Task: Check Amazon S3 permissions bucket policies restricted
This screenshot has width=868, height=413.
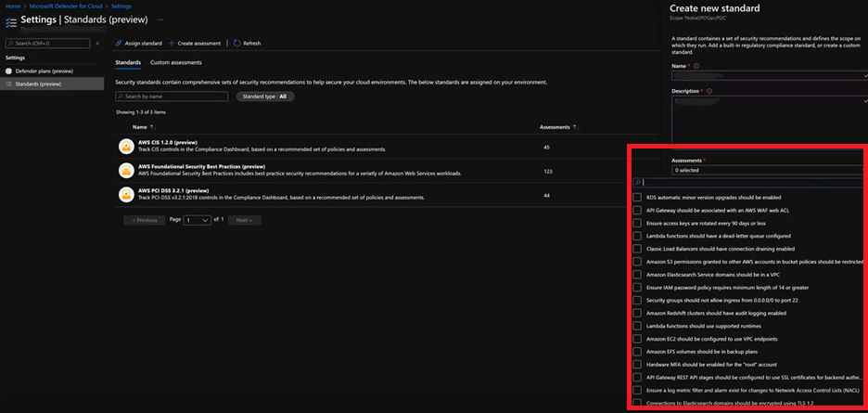Action: pyautogui.click(x=637, y=261)
